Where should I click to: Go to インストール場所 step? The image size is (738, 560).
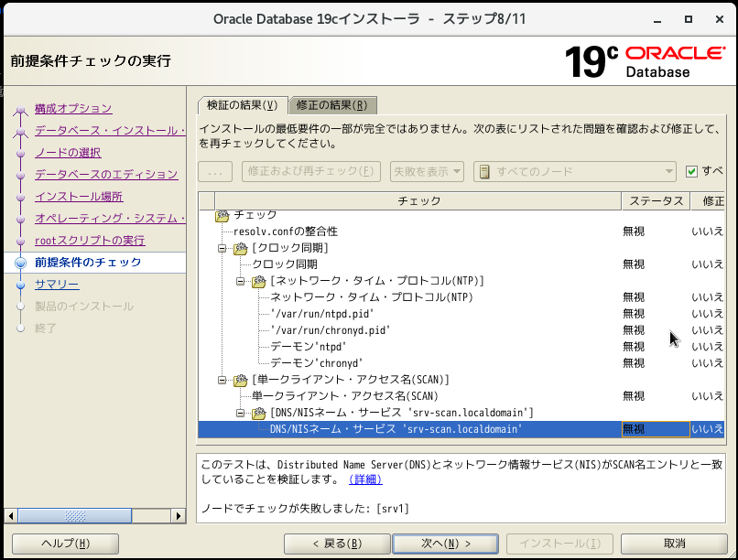point(79,197)
